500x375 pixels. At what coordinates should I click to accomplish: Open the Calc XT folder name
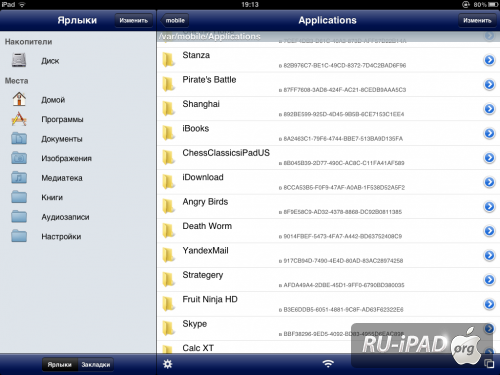point(198,348)
